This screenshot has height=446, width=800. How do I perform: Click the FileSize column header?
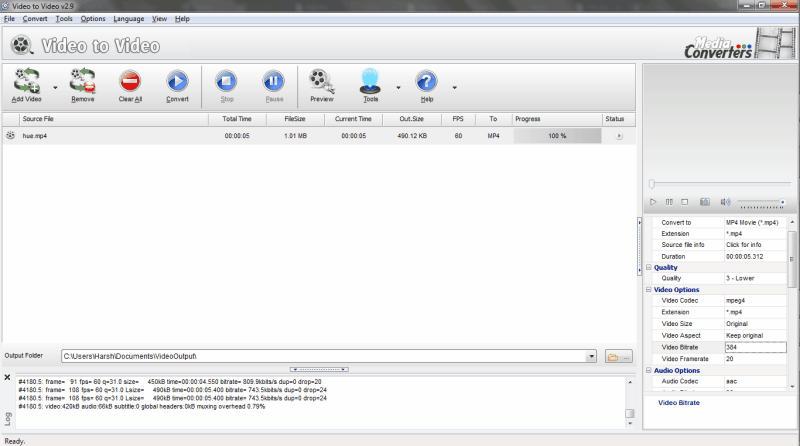(x=295, y=119)
